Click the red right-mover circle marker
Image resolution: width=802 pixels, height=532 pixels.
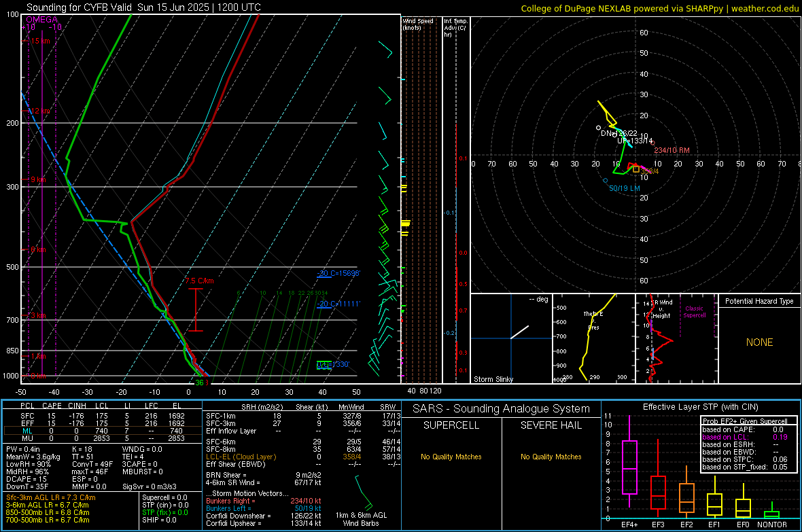(x=652, y=143)
